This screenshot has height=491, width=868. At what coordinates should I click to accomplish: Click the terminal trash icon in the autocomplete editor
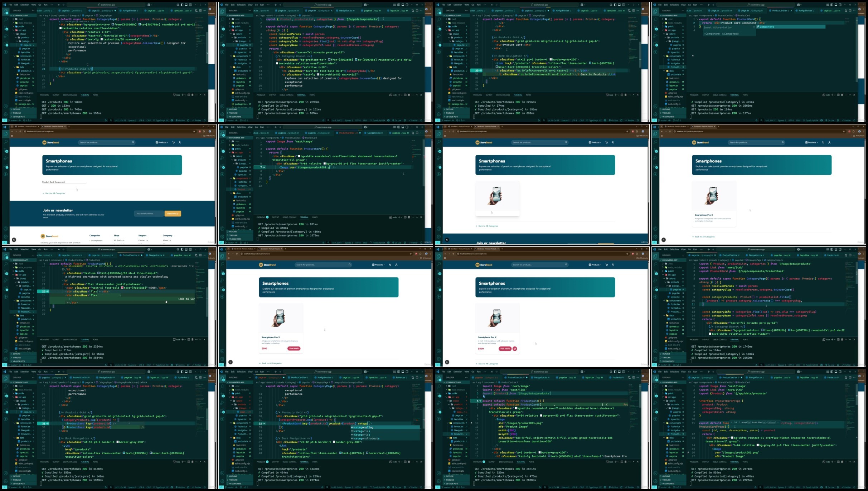click(x=409, y=462)
